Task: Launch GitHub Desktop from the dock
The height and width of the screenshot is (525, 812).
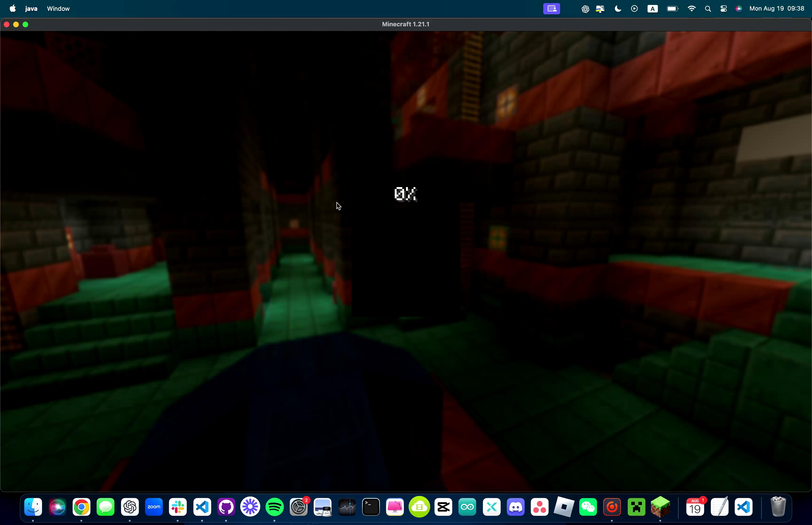Action: pos(226,507)
